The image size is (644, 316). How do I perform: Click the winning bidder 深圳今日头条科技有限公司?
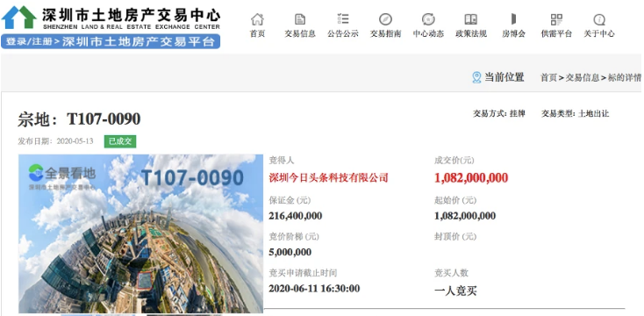coord(328,178)
